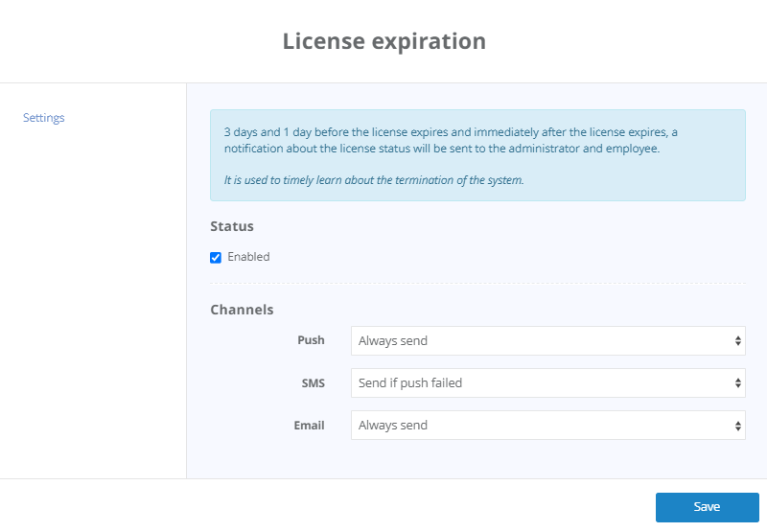Click the arrow icon on Email select

point(737,426)
